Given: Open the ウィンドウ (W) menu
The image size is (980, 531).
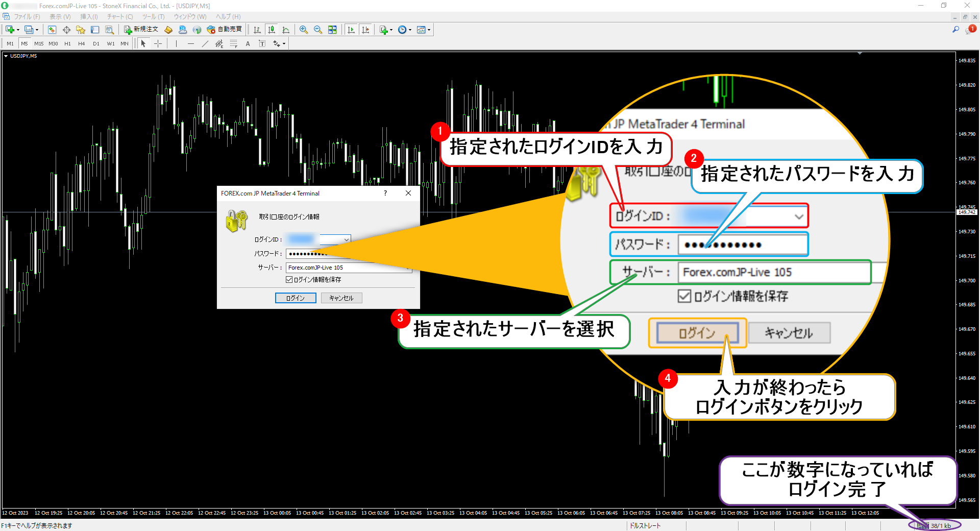Looking at the screenshot, I should pos(190,17).
